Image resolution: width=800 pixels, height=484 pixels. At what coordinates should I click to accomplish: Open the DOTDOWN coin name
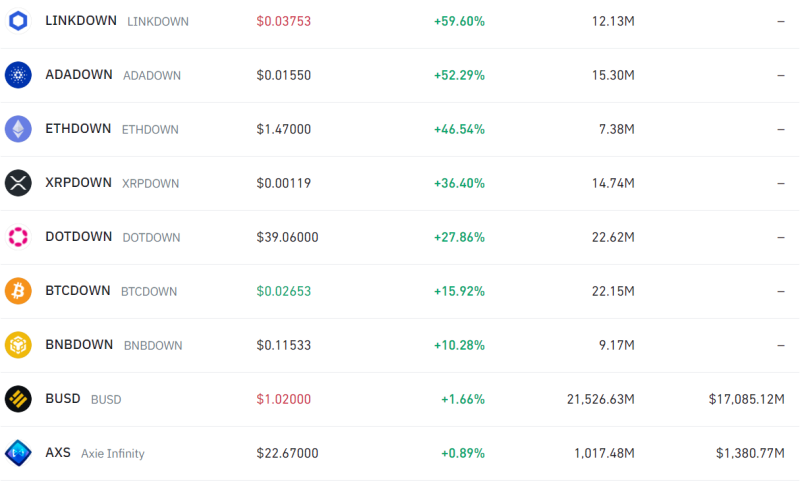(79, 237)
